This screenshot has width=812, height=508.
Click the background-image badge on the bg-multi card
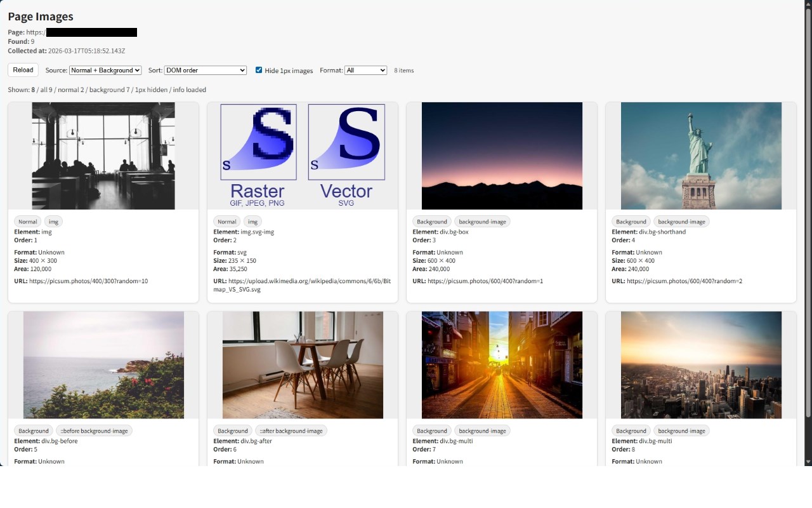tap(482, 430)
